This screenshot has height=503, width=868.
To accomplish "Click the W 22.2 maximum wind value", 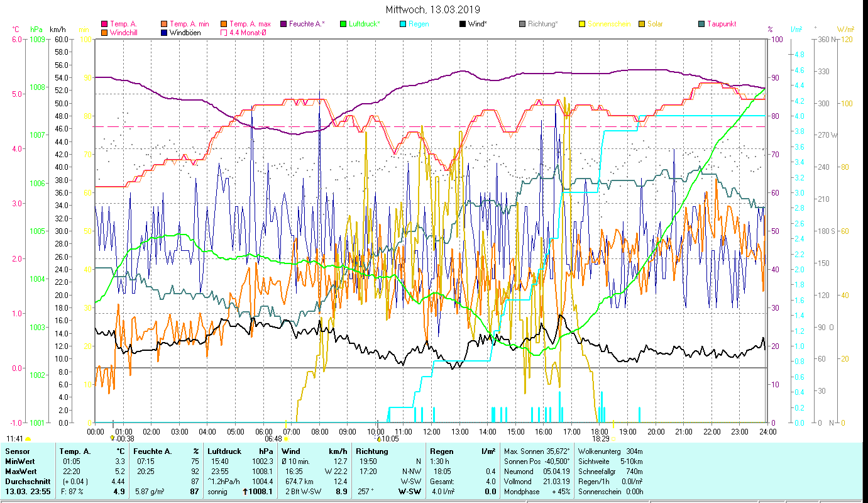I will (x=336, y=472).
